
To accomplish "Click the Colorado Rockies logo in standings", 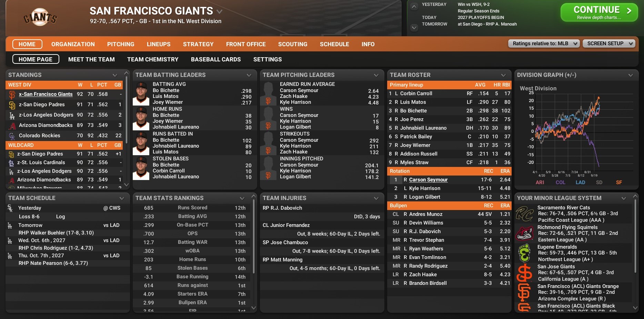I will (12, 136).
